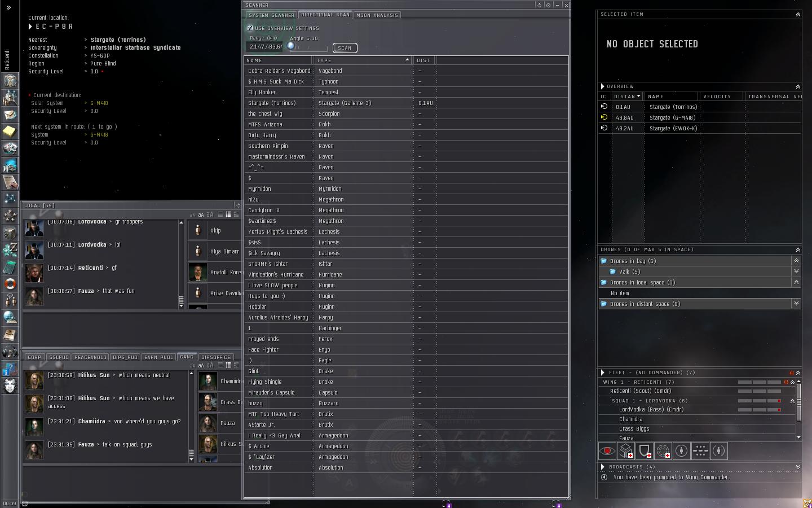Open the calculator icon in the sidebar
Viewport: 812px width, 508px height.
[x=10, y=267]
